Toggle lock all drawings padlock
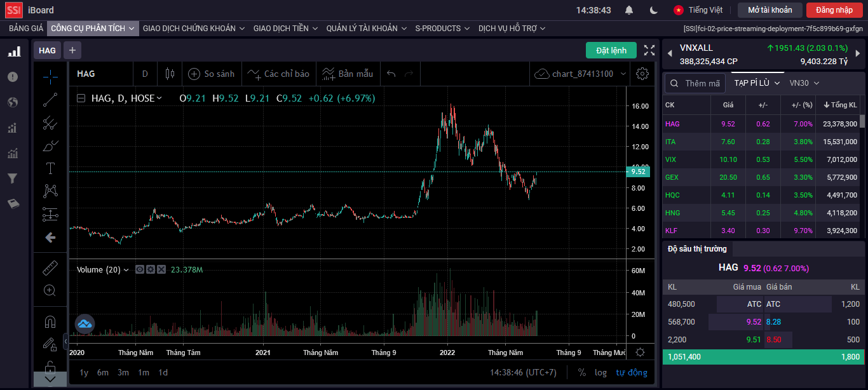The image size is (868, 390). pos(50,366)
